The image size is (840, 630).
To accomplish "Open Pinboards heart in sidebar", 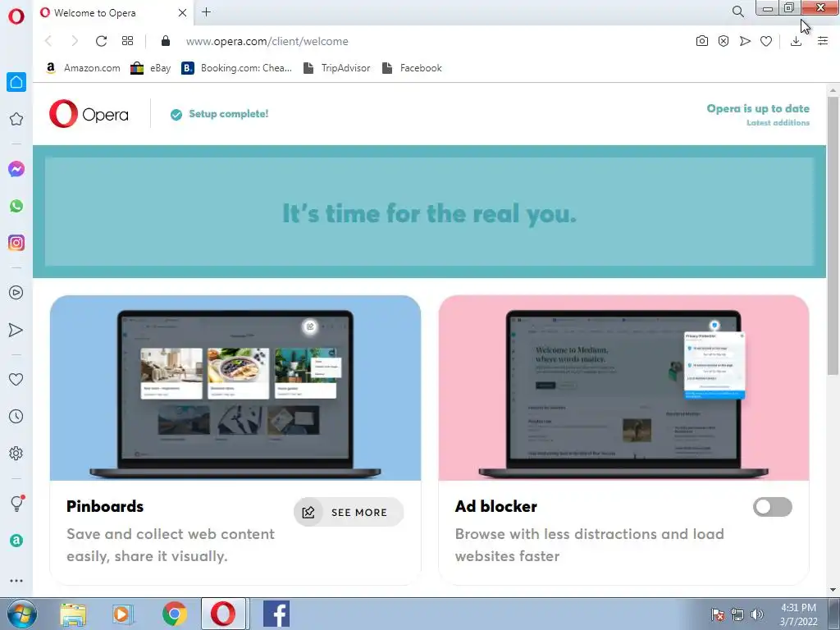I will (16, 379).
